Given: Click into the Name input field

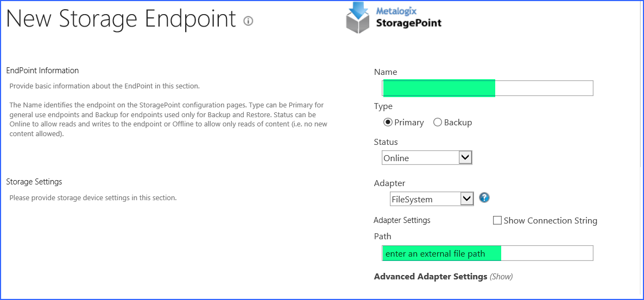Looking at the screenshot, I should point(488,88).
